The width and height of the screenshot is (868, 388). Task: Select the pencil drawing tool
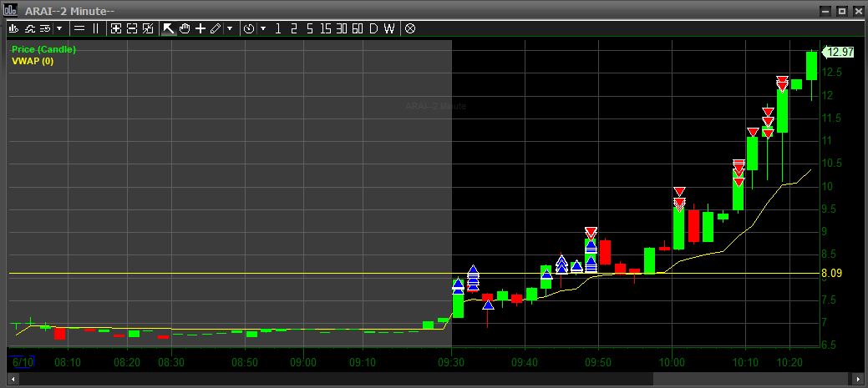click(216, 28)
